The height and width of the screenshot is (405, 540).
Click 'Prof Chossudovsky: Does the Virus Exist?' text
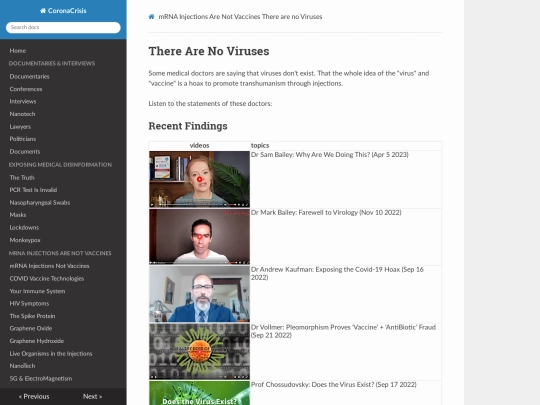pos(334,385)
